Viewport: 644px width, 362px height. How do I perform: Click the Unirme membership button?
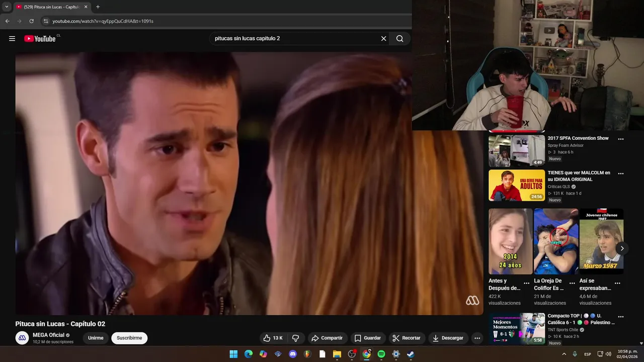(96, 338)
